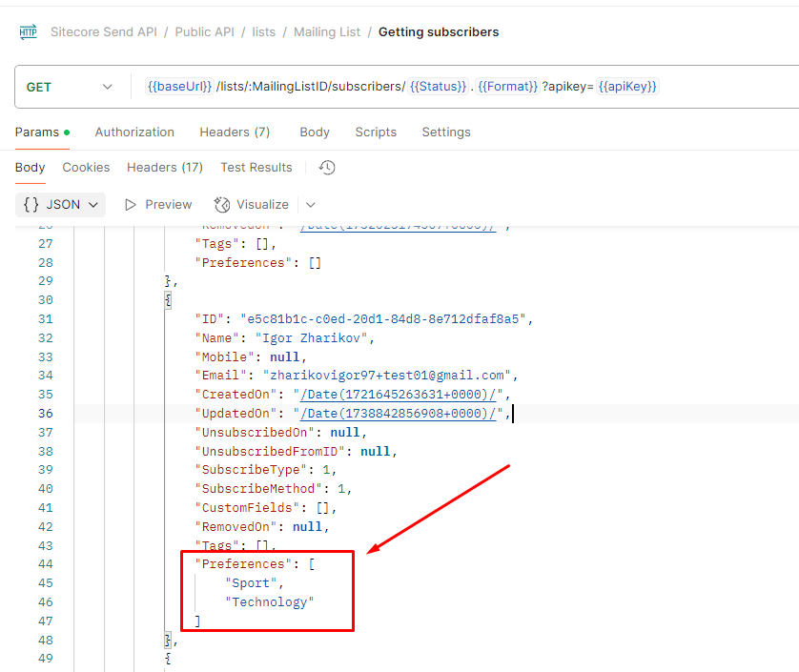The image size is (799, 672).
Task: Switch to the Authorization tab
Action: (134, 132)
